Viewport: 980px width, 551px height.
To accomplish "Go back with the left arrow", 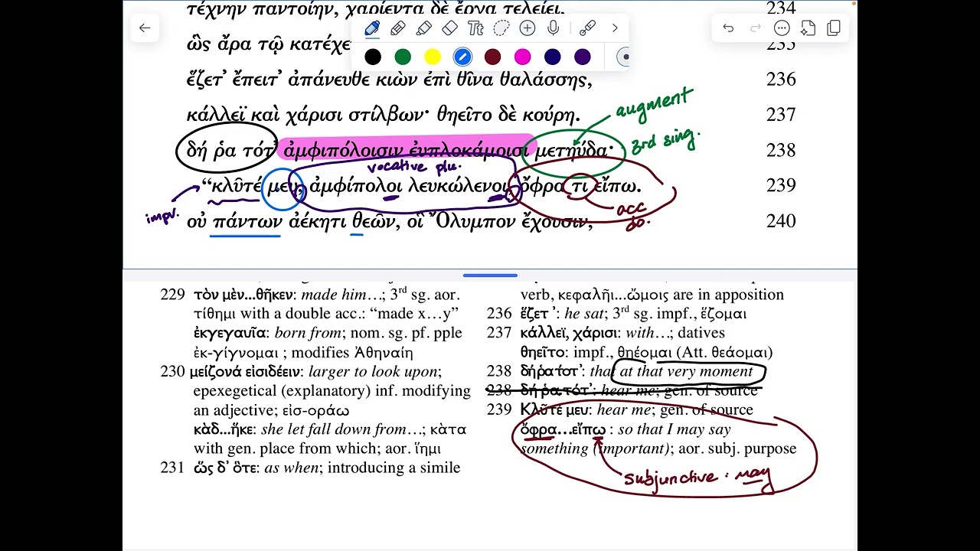I will [145, 28].
